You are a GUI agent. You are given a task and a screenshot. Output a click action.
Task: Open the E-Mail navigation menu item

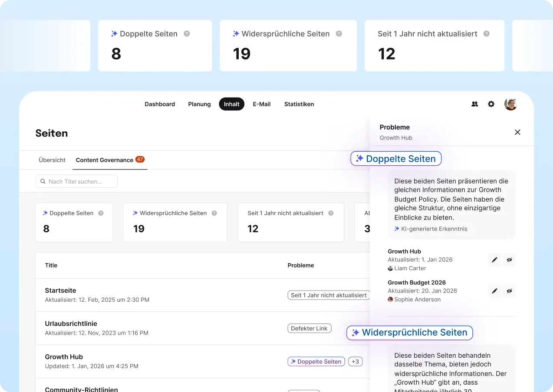(x=261, y=104)
